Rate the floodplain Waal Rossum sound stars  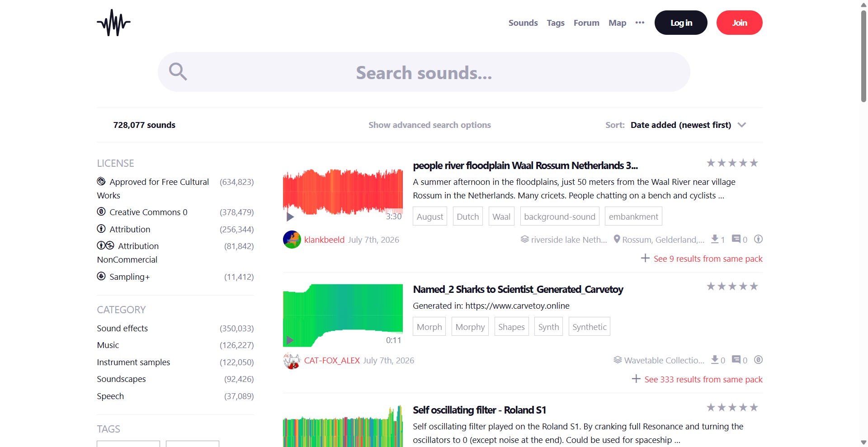[x=732, y=163]
